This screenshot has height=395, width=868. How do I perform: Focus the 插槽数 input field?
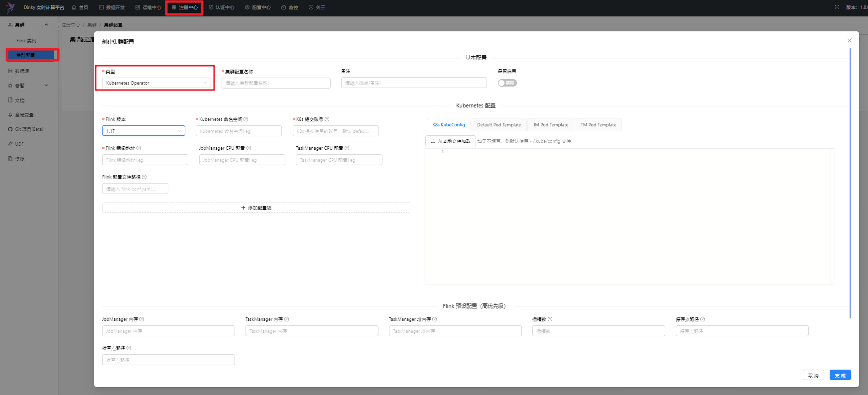(x=599, y=331)
